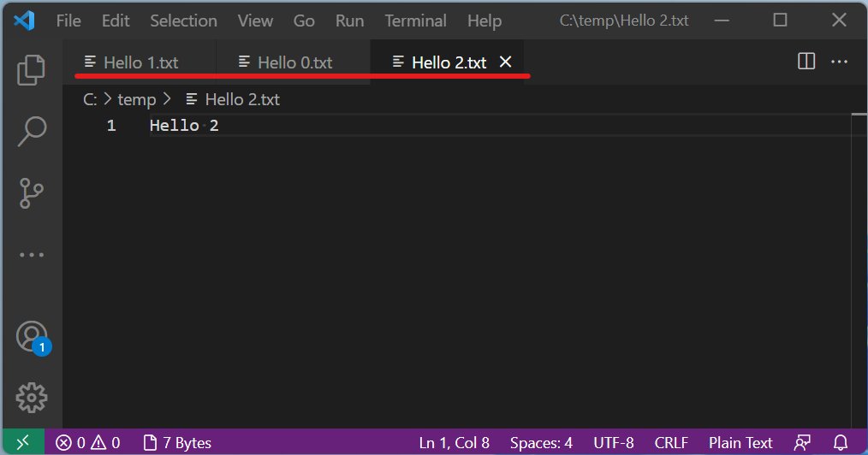Close the VS Code window
The width and height of the screenshot is (868, 455).
tap(839, 21)
